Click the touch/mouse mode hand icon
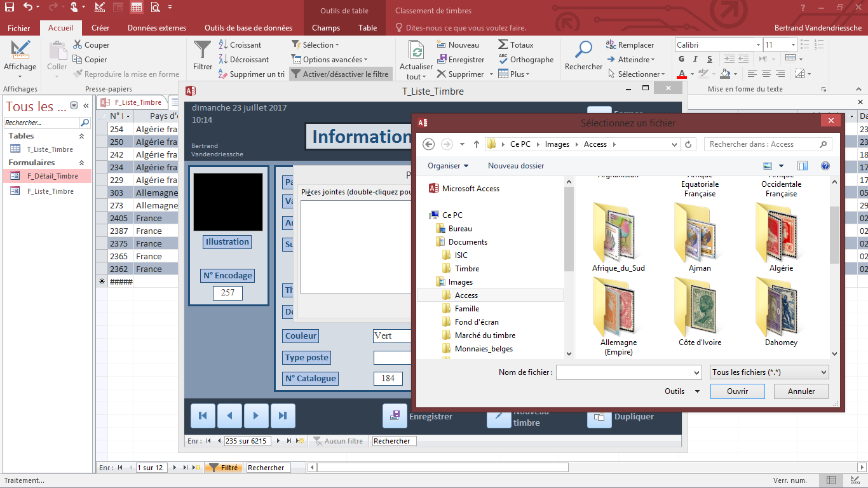Image resolution: width=868 pixels, height=488 pixels. click(74, 8)
